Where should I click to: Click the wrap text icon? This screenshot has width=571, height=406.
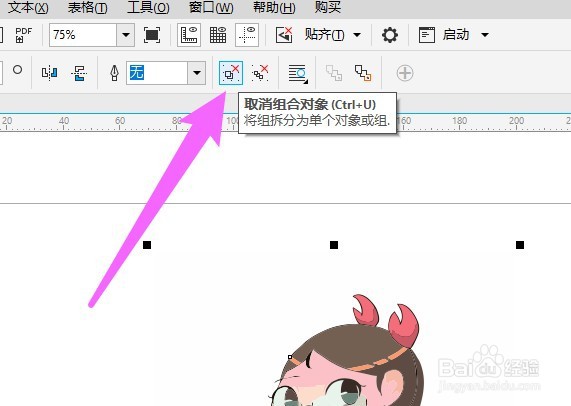point(298,74)
